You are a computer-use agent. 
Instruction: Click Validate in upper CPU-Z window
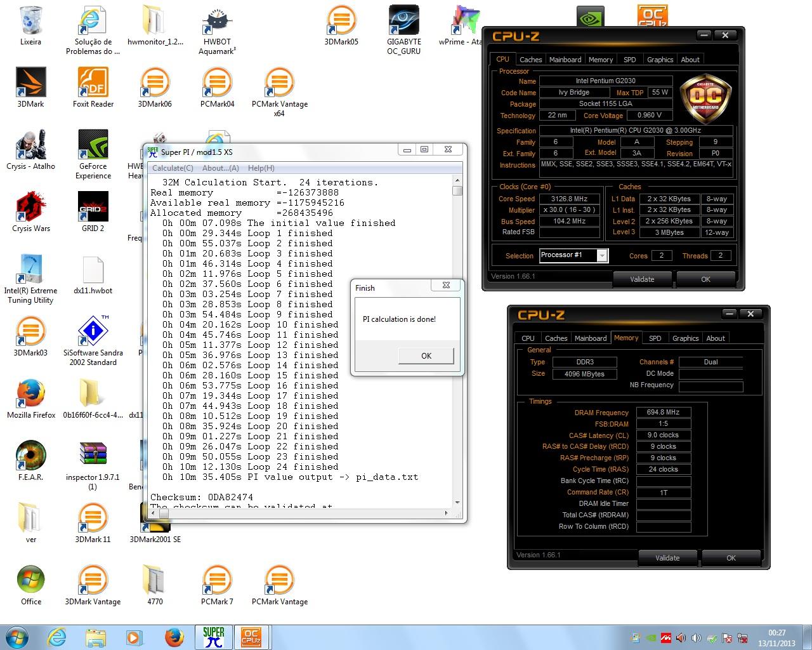pos(642,279)
